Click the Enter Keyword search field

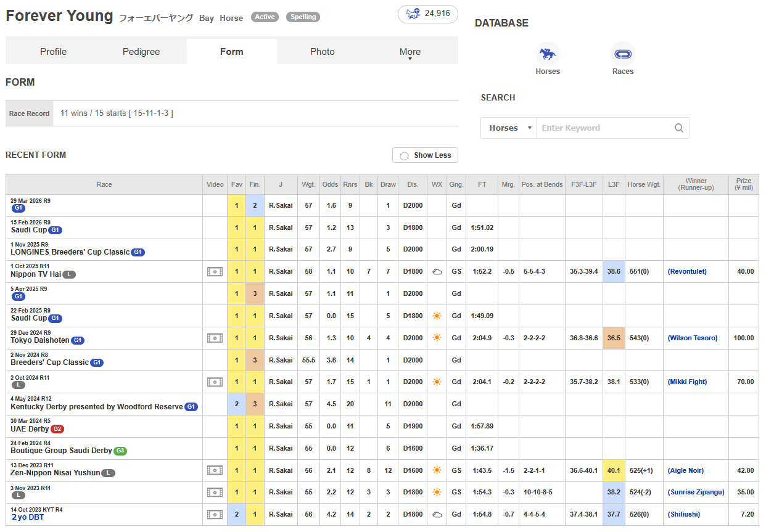point(604,128)
